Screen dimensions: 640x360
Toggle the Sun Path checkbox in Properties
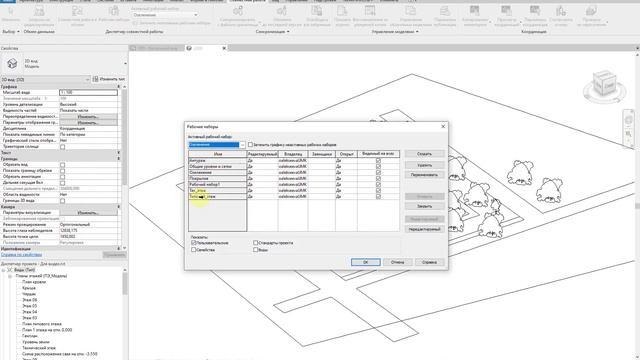click(x=62, y=147)
